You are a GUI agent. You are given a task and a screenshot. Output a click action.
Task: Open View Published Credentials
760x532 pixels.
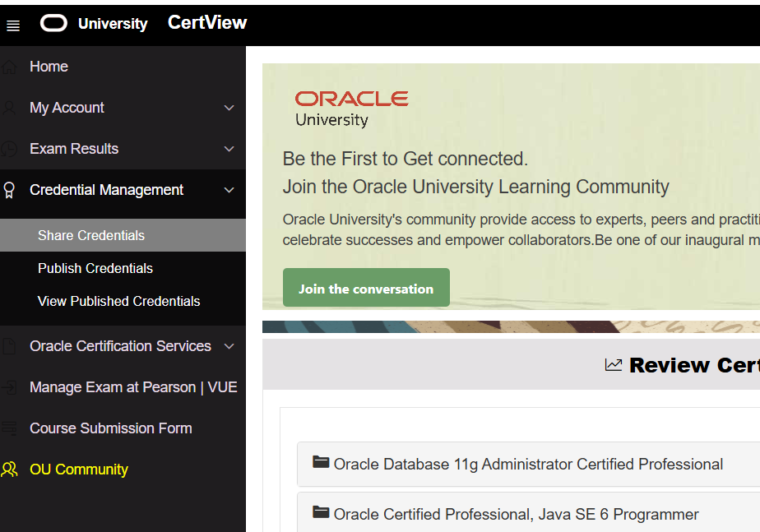coord(123,301)
